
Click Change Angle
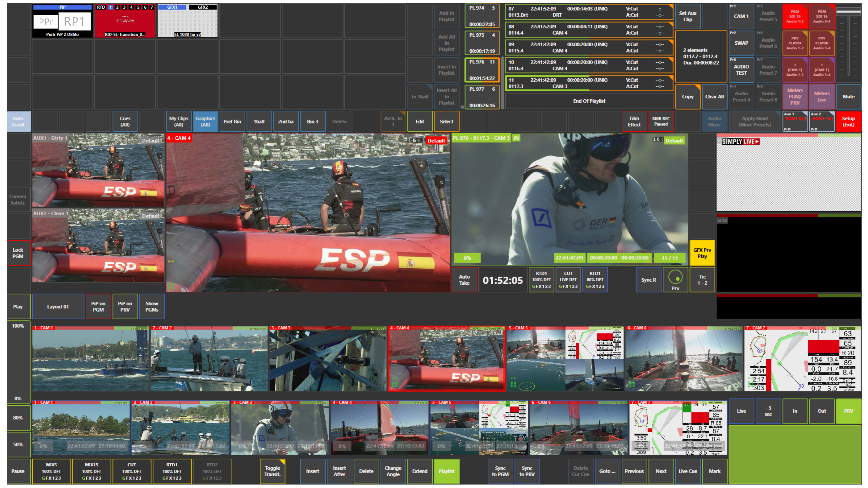point(393,471)
